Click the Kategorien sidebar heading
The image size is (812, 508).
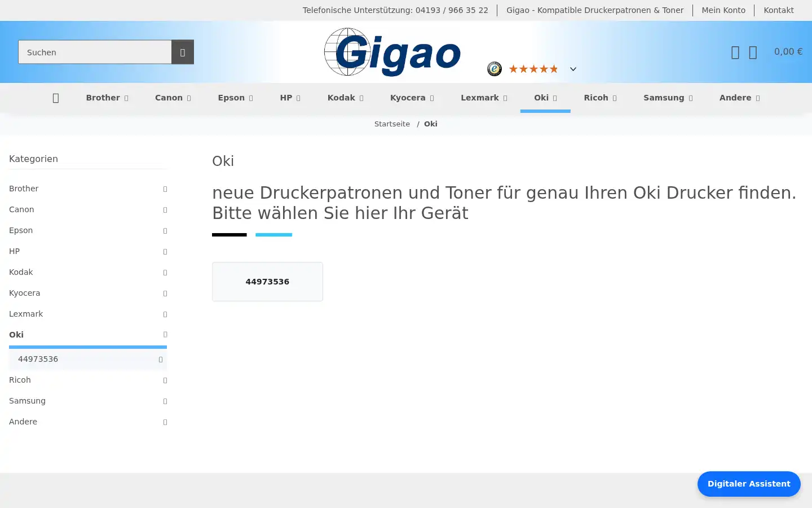(x=33, y=159)
